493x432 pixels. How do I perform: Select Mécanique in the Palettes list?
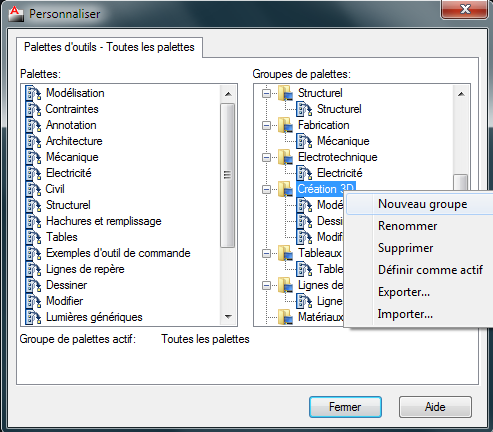(x=72, y=157)
